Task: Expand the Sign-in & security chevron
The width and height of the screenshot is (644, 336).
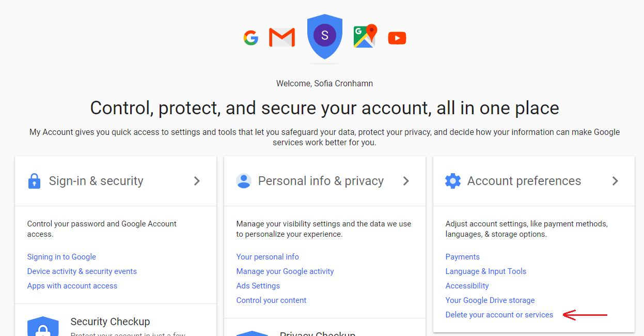Action: pos(197,181)
